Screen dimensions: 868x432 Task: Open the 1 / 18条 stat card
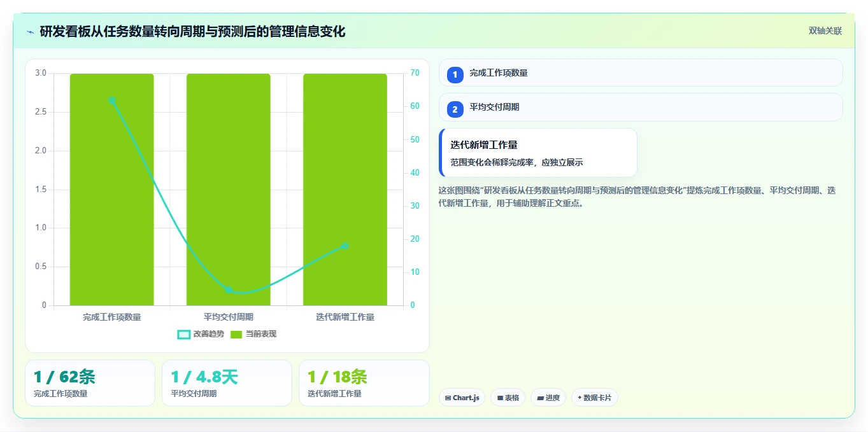pos(364,383)
